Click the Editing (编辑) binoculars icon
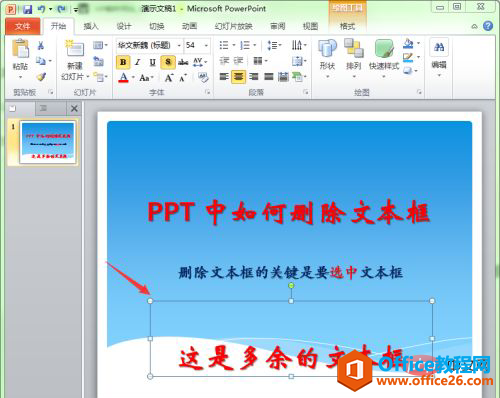The height and width of the screenshot is (398, 500). [439, 48]
